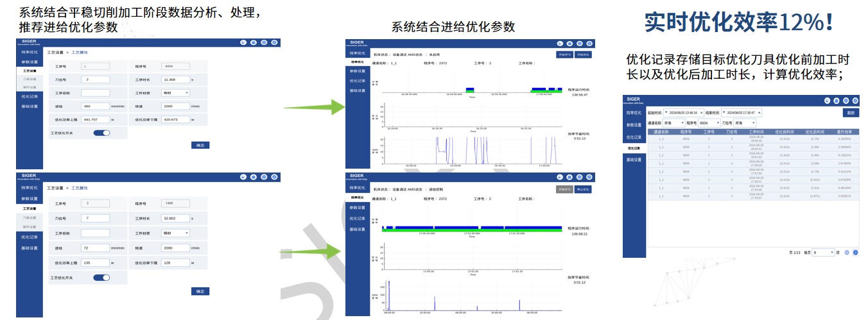Click leftmost header icon in the 优化记录 table window
The height and width of the screenshot is (320, 868).
point(828,101)
